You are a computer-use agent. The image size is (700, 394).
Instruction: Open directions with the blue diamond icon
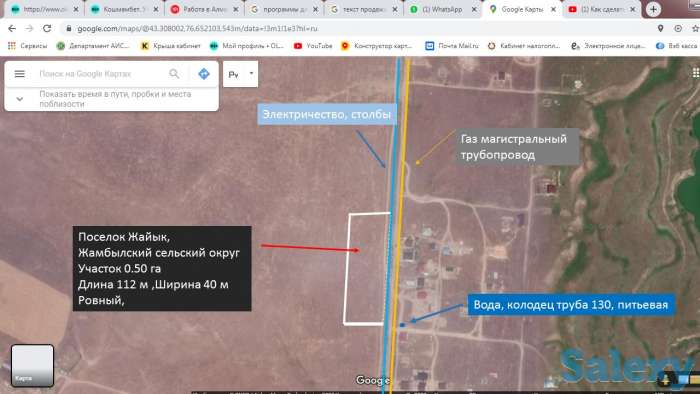pyautogui.click(x=204, y=74)
